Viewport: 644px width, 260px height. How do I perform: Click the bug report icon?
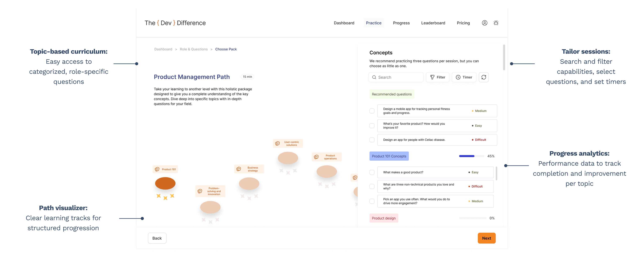(496, 23)
